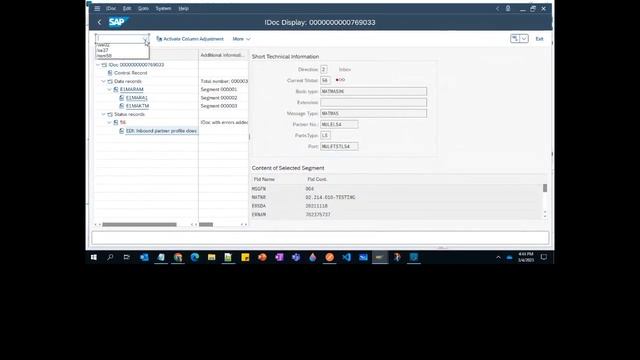Collapse the IDoc 0000000000769033 root node

pos(98,64)
